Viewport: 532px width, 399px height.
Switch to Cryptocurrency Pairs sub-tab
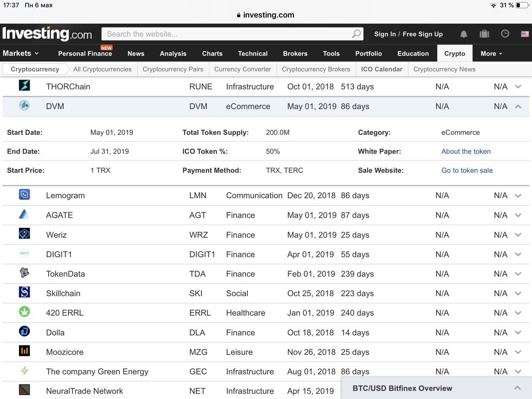click(x=173, y=69)
